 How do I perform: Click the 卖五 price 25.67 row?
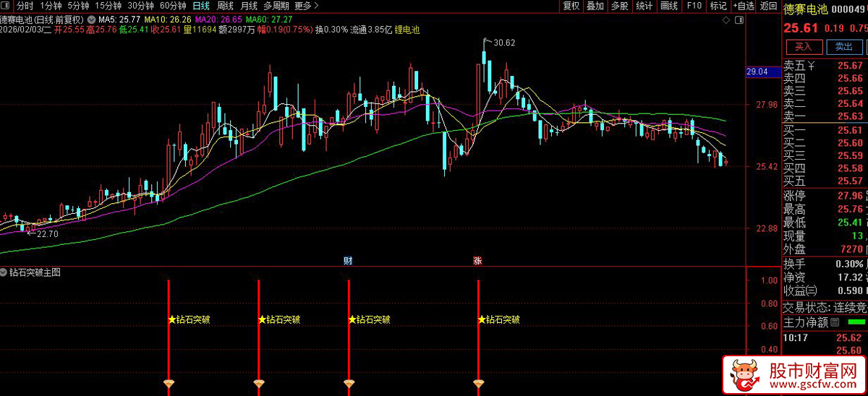pyautogui.click(x=825, y=66)
